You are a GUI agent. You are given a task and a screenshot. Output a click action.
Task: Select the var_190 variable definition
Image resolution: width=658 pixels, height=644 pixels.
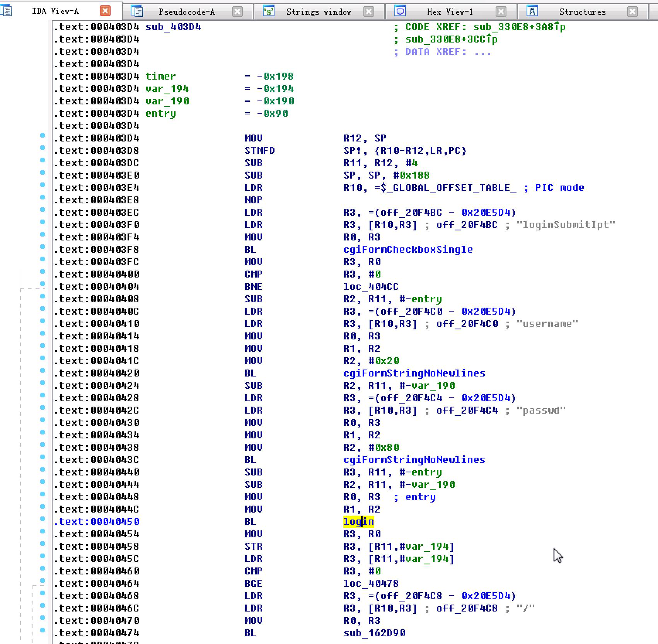point(167,101)
